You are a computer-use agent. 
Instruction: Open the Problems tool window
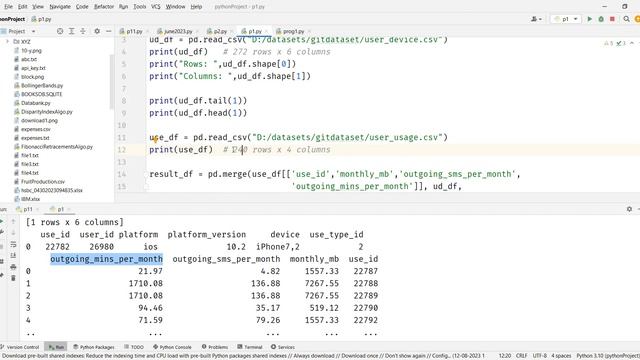coord(215,347)
